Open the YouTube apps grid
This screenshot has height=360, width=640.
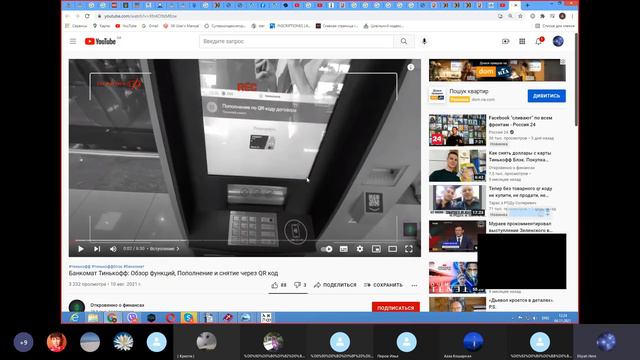(522, 41)
